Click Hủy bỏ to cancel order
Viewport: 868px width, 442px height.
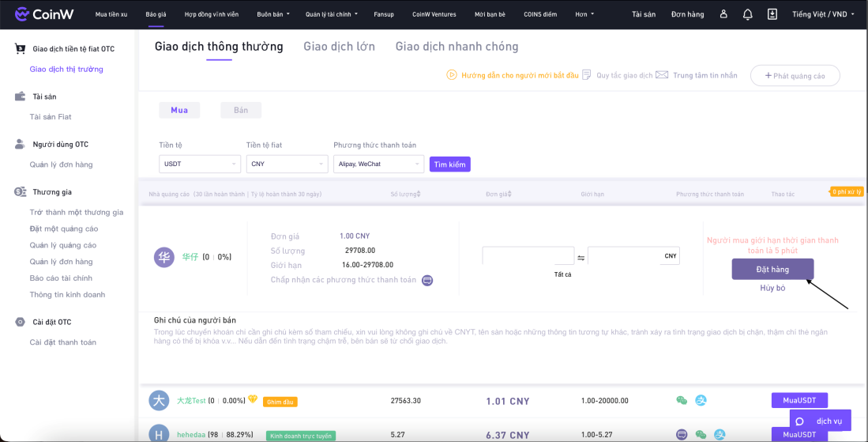point(772,288)
